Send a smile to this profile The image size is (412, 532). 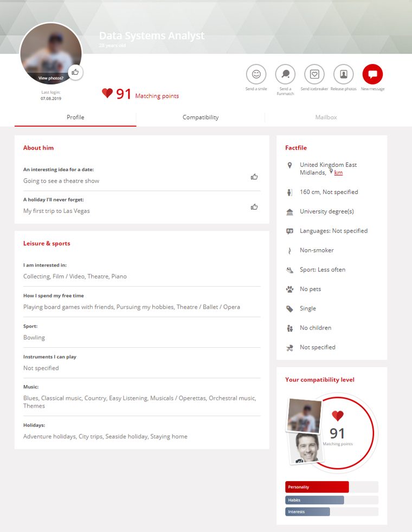[256, 74]
